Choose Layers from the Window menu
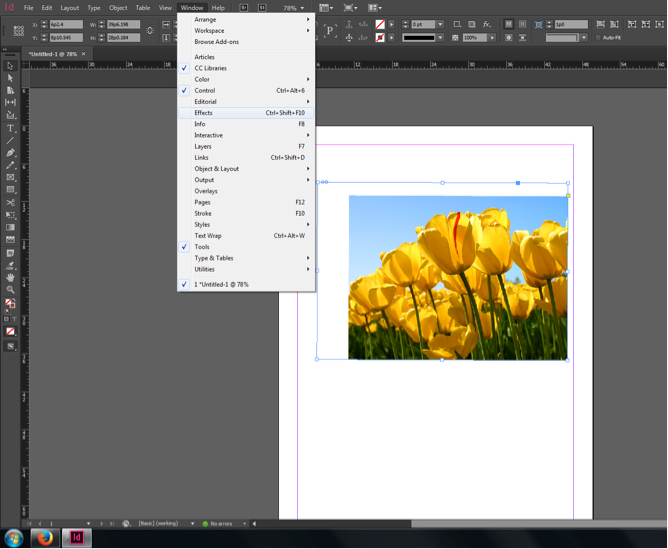668x549 pixels. pyautogui.click(x=246, y=146)
